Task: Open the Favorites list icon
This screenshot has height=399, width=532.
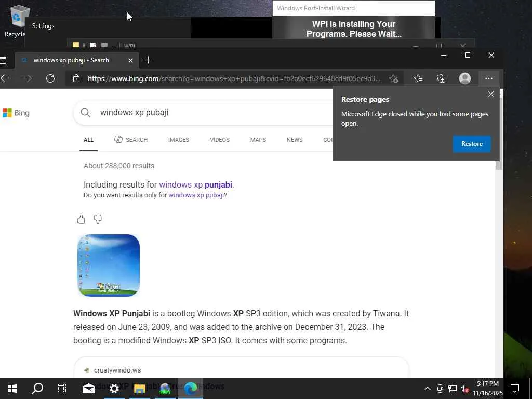Action: point(418,78)
